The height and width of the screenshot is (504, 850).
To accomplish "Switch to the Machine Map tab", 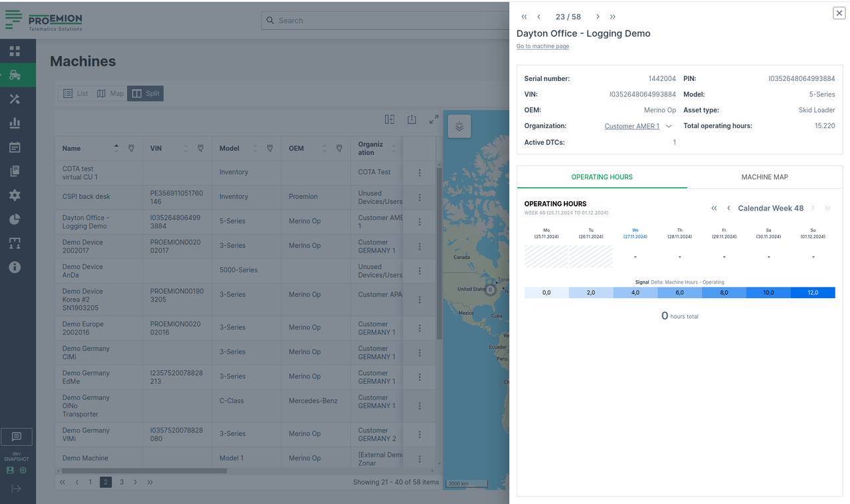I will point(764,177).
